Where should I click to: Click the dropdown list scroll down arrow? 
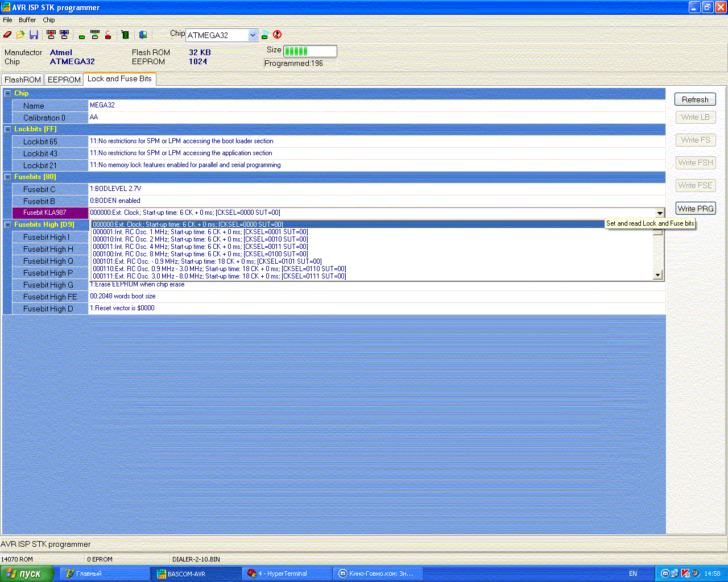coord(658,275)
